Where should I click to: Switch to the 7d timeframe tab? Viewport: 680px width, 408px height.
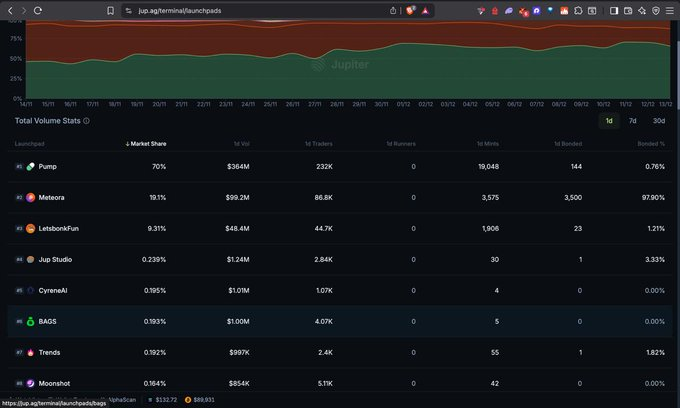pyautogui.click(x=633, y=121)
